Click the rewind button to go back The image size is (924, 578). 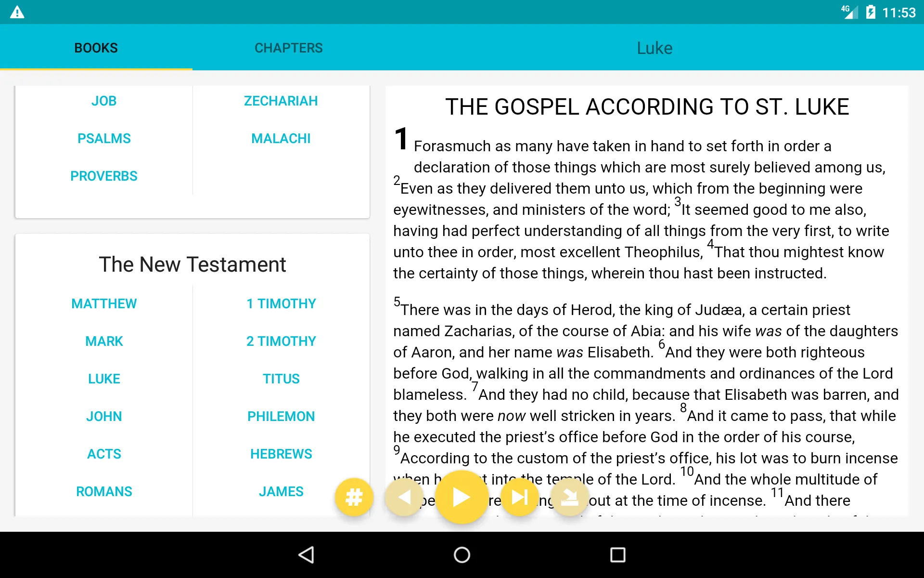click(404, 497)
